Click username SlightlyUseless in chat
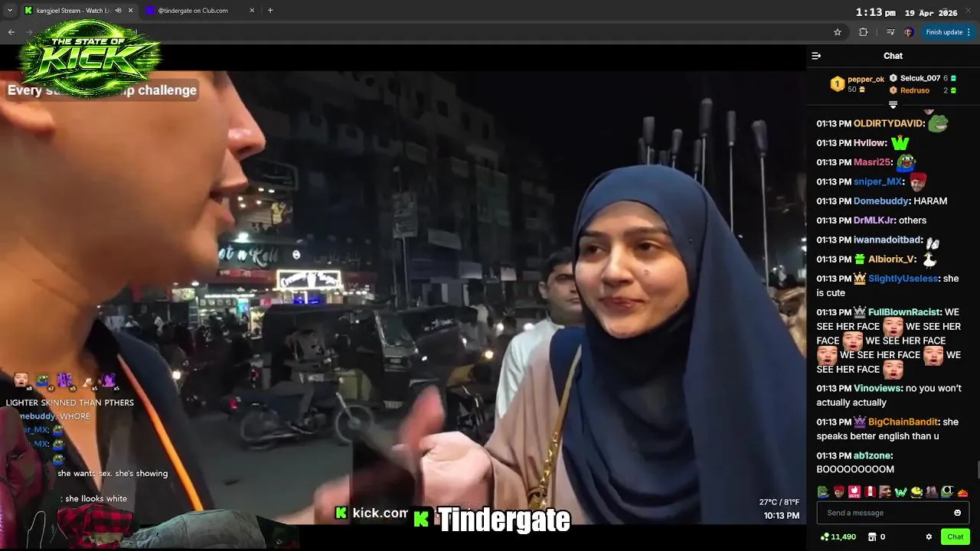The width and height of the screenshot is (980, 551). pyautogui.click(x=903, y=279)
